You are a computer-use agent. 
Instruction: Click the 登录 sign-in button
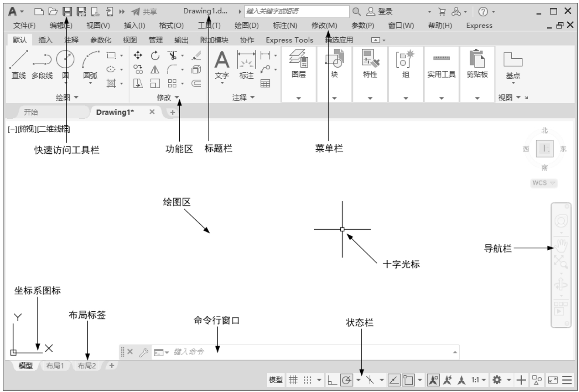[380, 12]
